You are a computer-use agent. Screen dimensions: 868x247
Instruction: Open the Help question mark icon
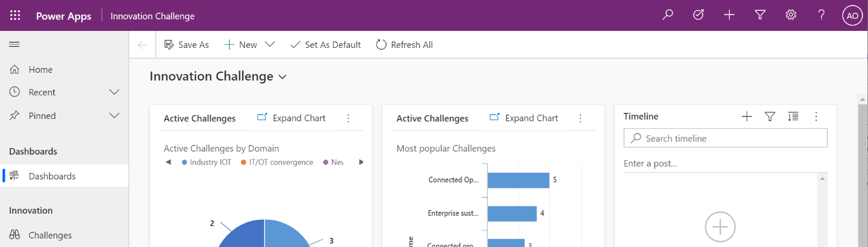coord(821,15)
